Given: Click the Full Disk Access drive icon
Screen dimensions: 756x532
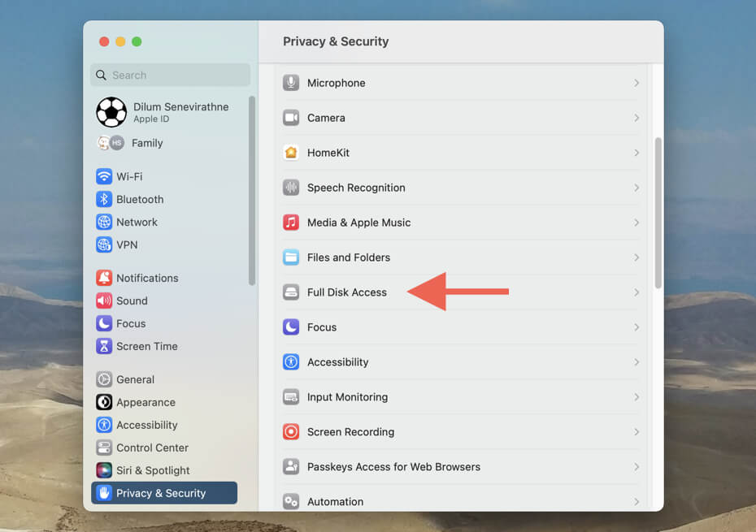Looking at the screenshot, I should click(x=291, y=292).
